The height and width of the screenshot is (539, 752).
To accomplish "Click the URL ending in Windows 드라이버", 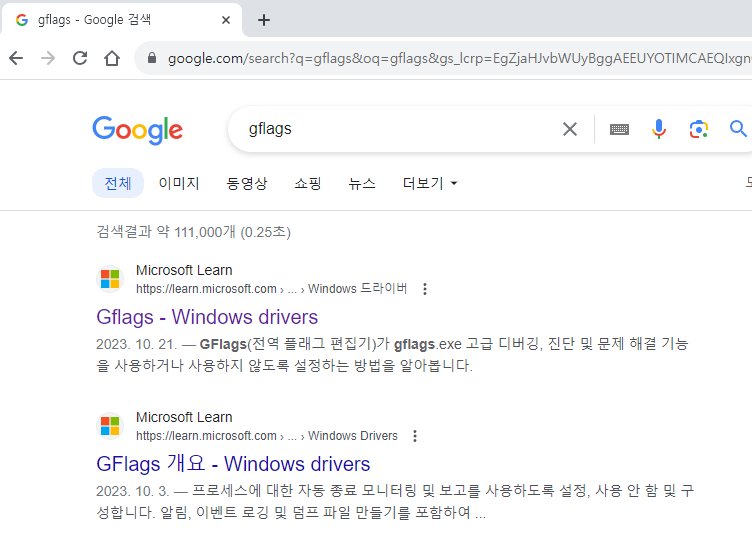I will pos(271,289).
